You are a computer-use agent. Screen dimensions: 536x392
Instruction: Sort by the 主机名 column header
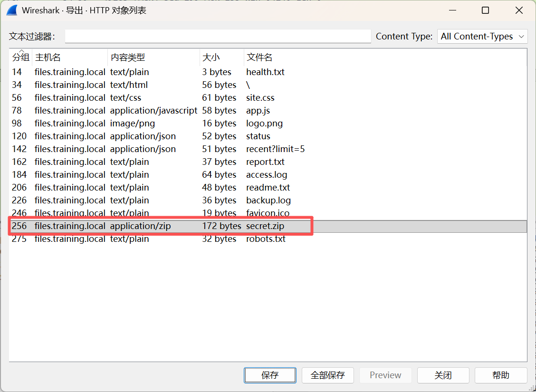(70, 57)
